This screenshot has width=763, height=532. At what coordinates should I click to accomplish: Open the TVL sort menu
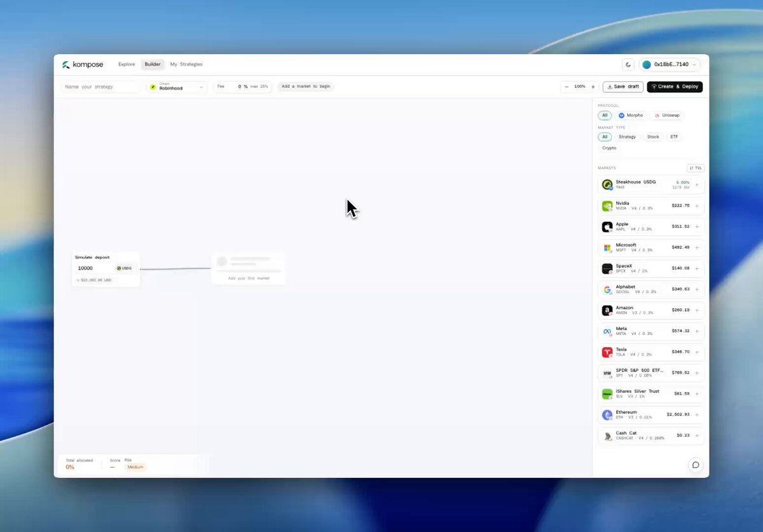coord(696,168)
